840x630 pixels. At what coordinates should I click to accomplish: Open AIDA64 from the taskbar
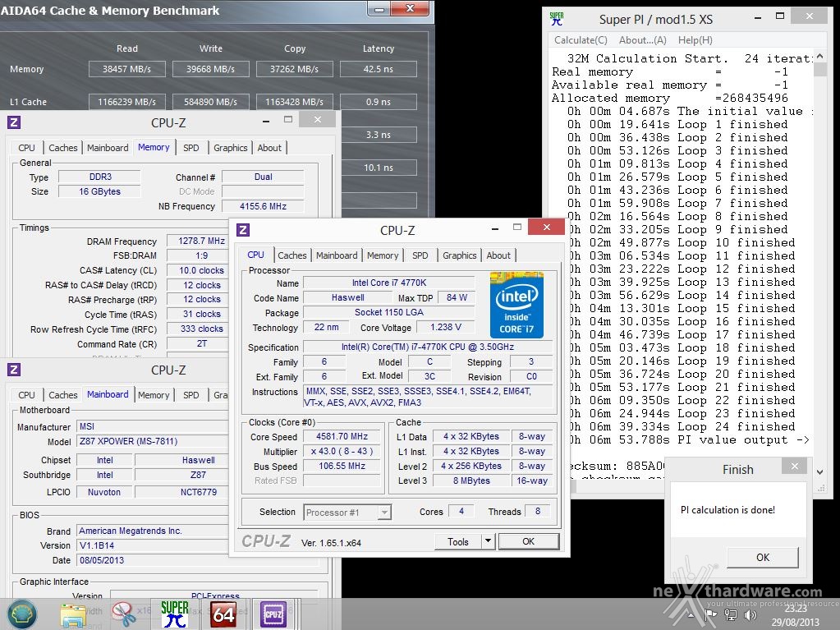point(223,614)
